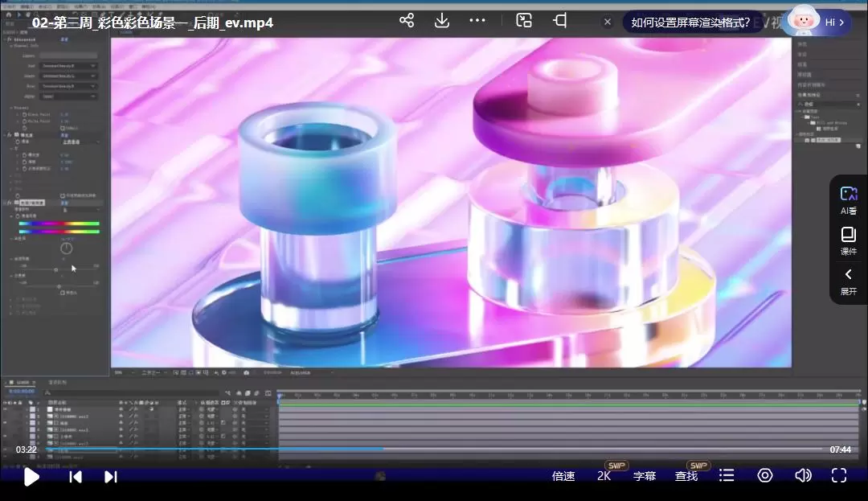The height and width of the screenshot is (501, 868).
Task: Open the 倍速 playback speed options
Action: (565, 475)
